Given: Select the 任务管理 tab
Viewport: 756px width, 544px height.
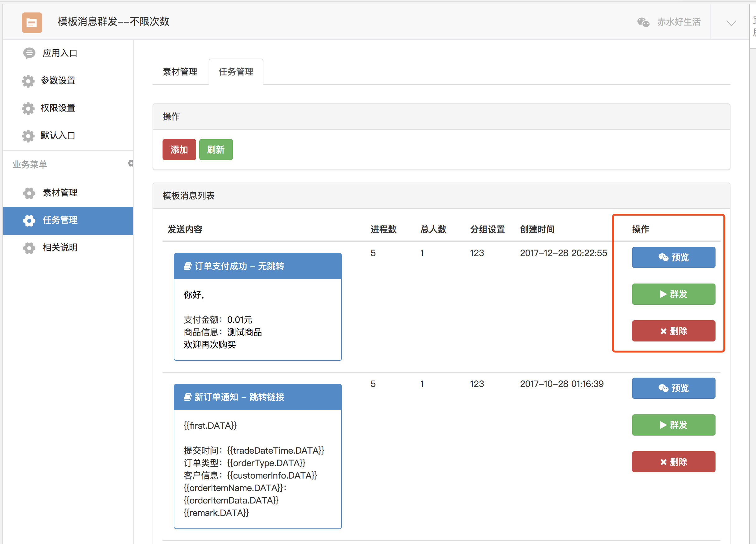Looking at the screenshot, I should point(236,71).
